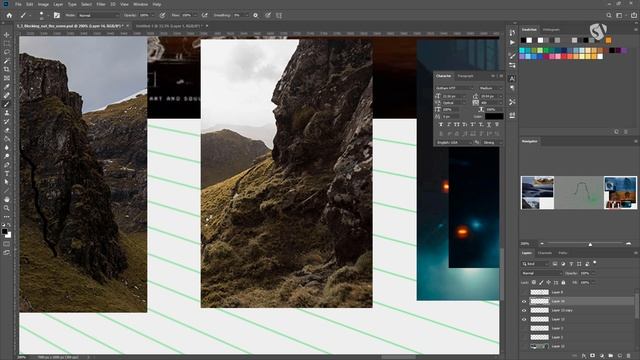
Task: Toggle lock position in Layers panel
Action: [x=549, y=282]
